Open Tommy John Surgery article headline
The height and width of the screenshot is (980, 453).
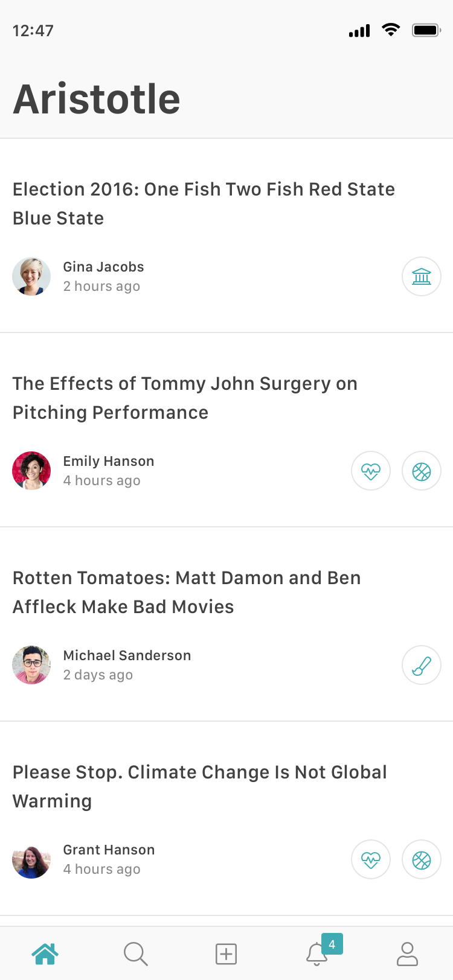coord(185,398)
